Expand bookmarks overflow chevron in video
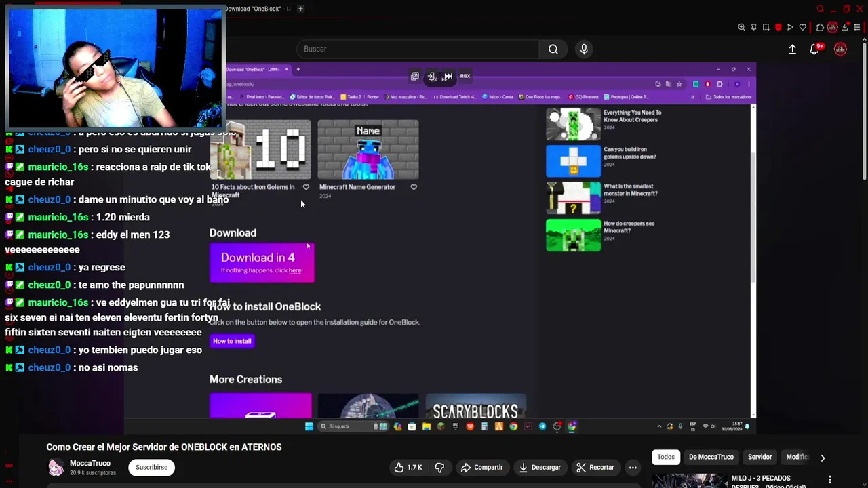This screenshot has width=868, height=488. click(x=692, y=97)
